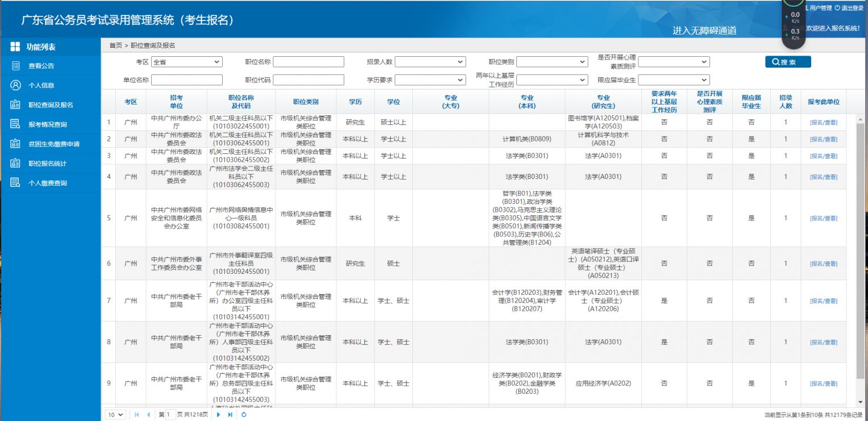
Task: Click the 搜索 search button
Action: (x=788, y=62)
